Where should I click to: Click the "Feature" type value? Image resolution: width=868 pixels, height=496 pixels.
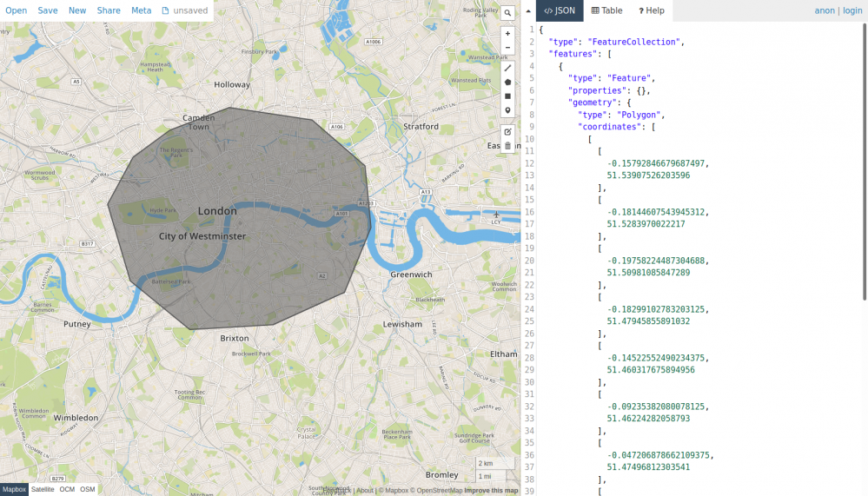point(628,78)
